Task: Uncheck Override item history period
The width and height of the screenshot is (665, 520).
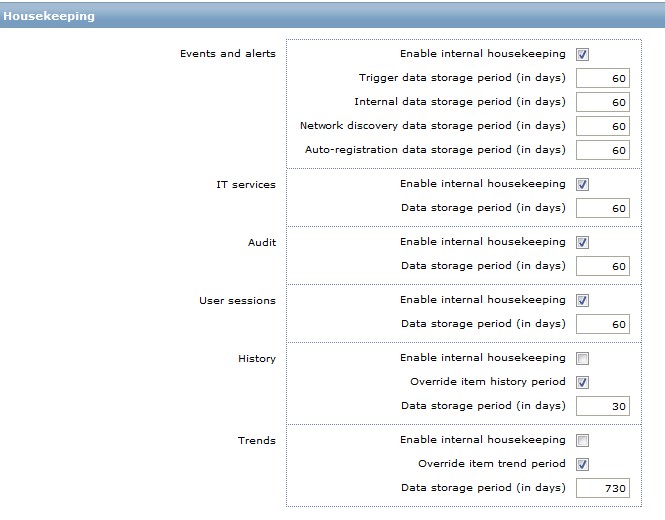Action: 583,383
